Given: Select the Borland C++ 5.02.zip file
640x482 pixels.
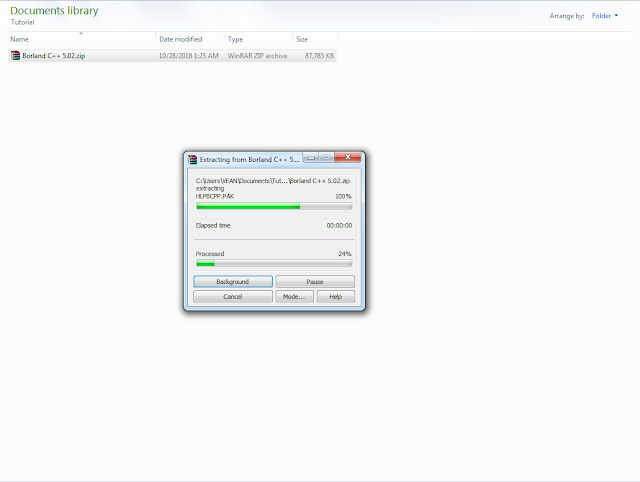Looking at the screenshot, I should 172,56.
